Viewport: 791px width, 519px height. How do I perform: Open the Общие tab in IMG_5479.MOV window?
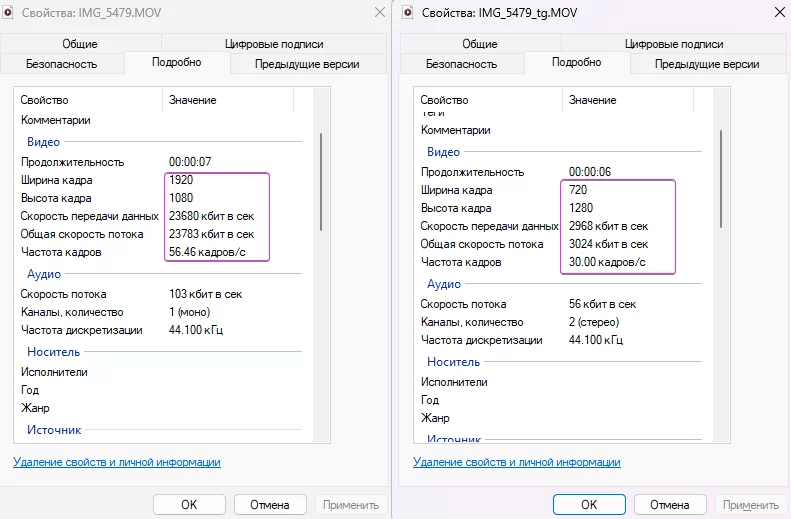click(x=79, y=44)
